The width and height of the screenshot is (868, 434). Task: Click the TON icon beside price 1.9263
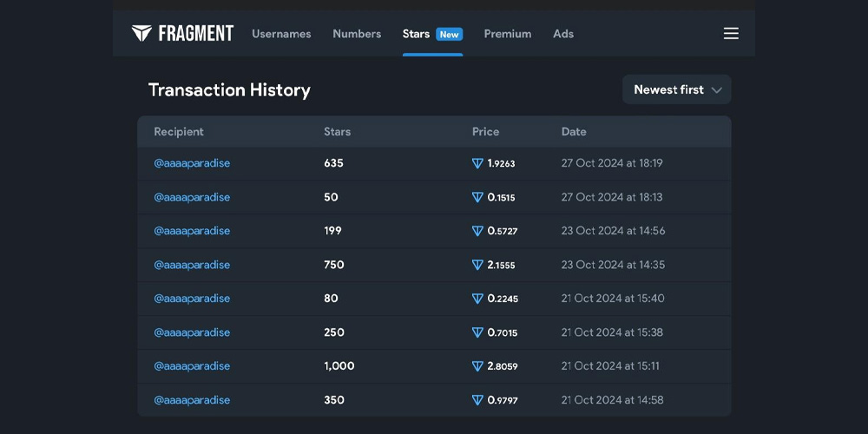477,163
